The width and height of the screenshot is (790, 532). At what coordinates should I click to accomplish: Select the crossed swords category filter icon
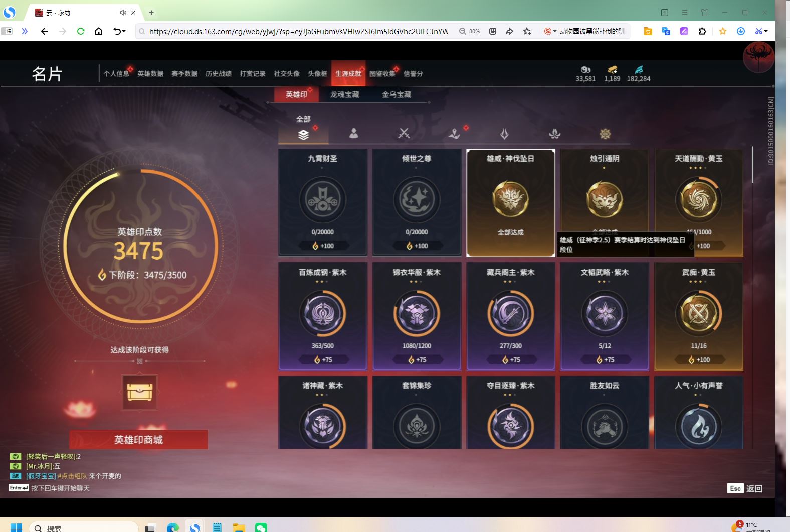404,133
